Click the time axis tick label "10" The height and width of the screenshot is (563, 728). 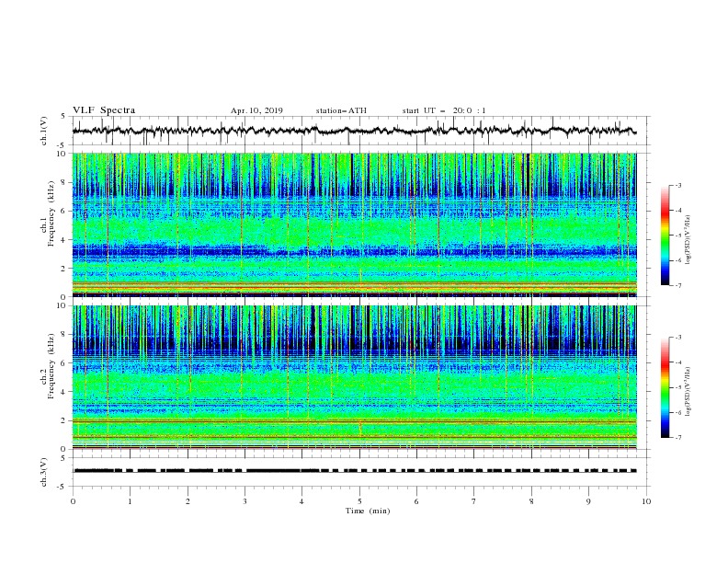(x=646, y=501)
